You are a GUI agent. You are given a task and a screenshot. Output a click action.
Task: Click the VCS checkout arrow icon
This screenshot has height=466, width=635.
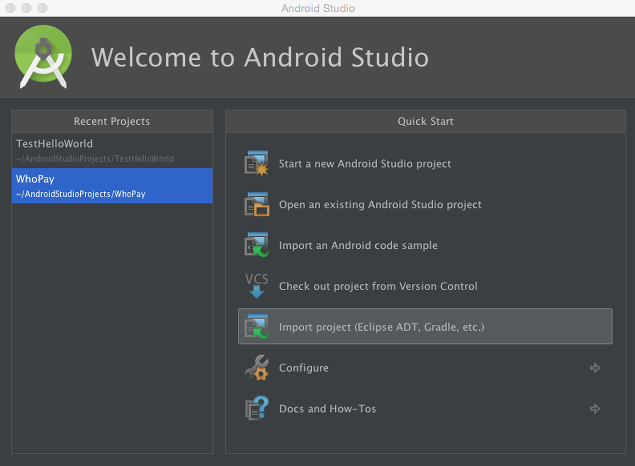click(256, 286)
